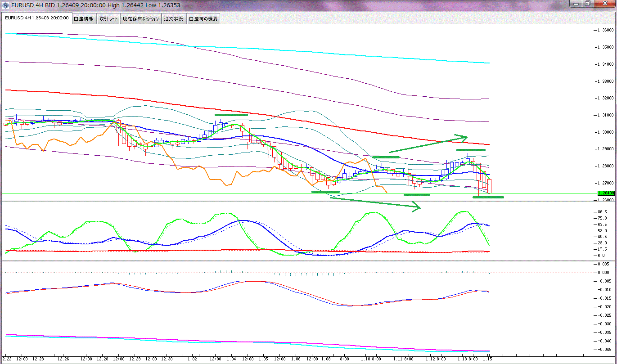The width and height of the screenshot is (617, 364).
Task: Switch to the 取引レート tab
Action: coord(108,18)
